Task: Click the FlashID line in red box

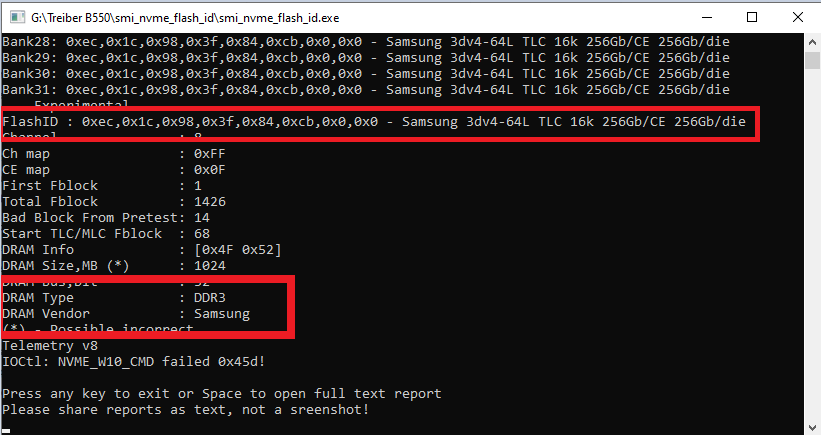Action: tap(374, 122)
